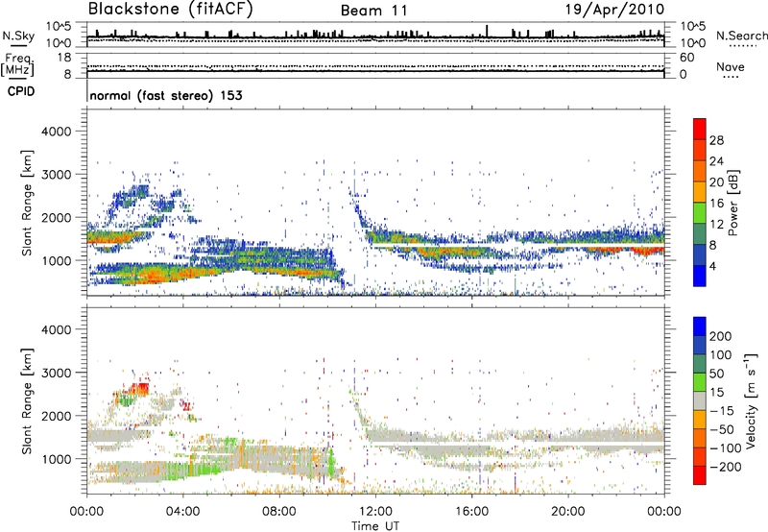768x532 pixels.
Task: Click the 'CPID' row label
Action: [x=21, y=91]
